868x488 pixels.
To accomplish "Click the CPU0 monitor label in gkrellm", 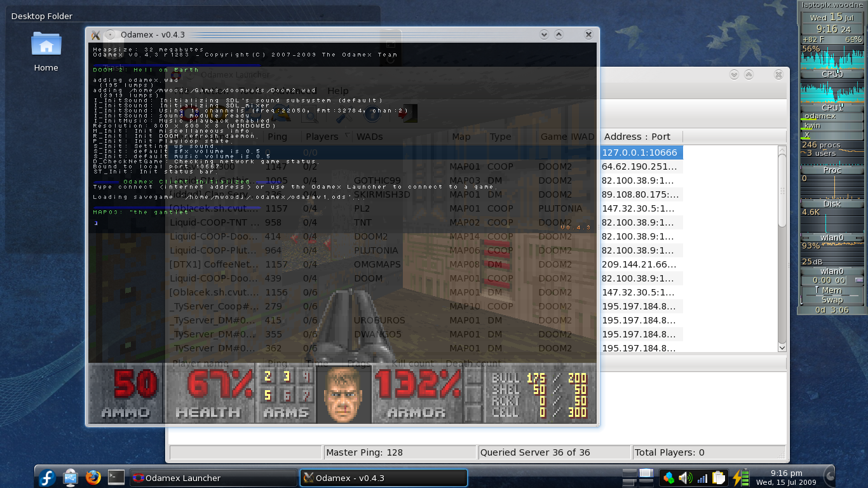I will coord(832,74).
